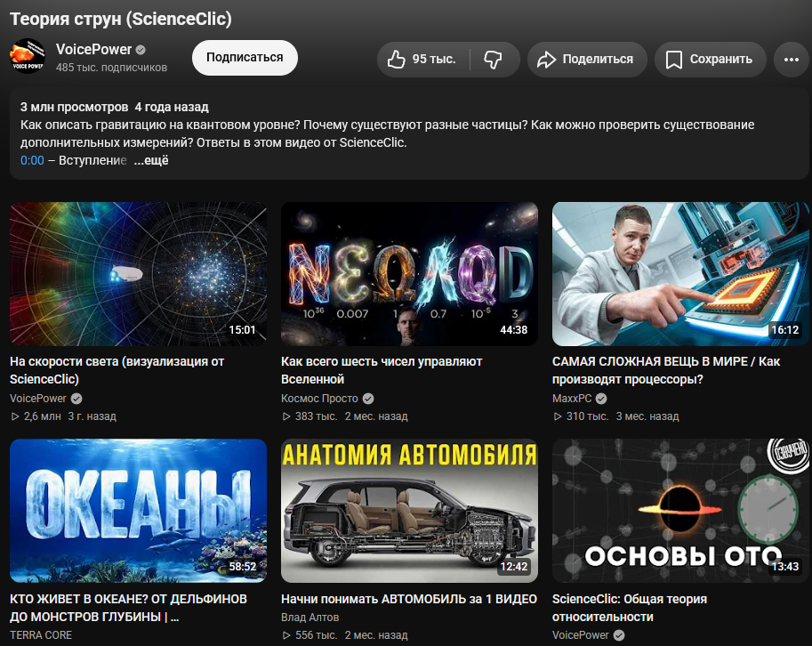
Task: Open title 'Как всего шесть чисел управляют Вселенной'
Action: coord(382,370)
